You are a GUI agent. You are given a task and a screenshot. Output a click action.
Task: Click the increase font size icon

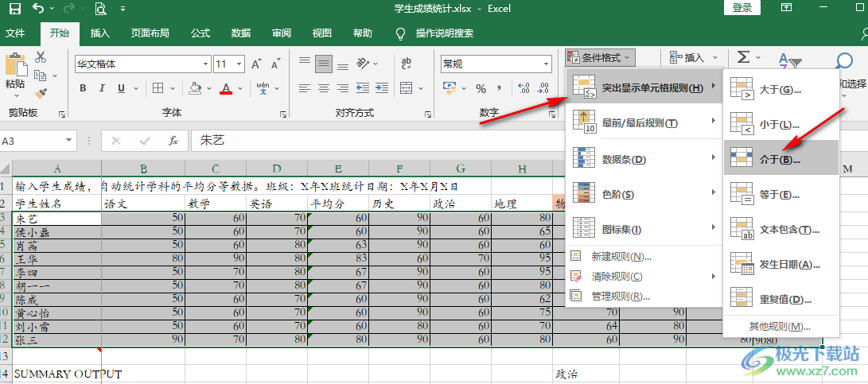[257, 64]
